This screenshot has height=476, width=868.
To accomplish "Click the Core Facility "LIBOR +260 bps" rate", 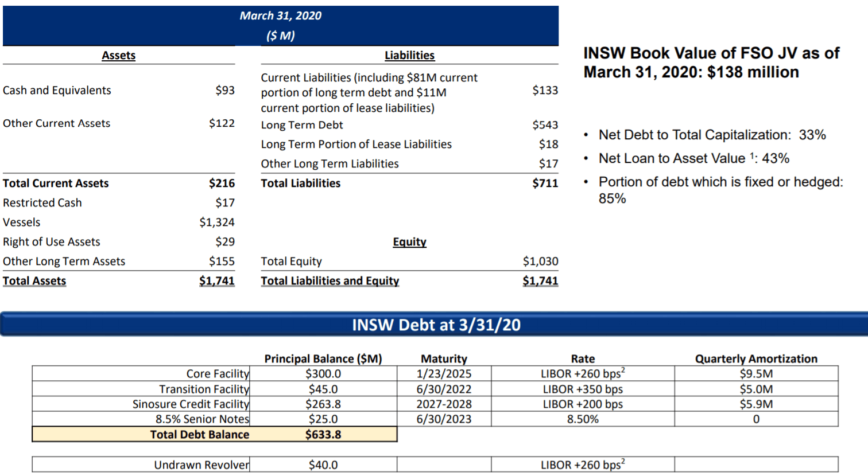I will point(583,373).
